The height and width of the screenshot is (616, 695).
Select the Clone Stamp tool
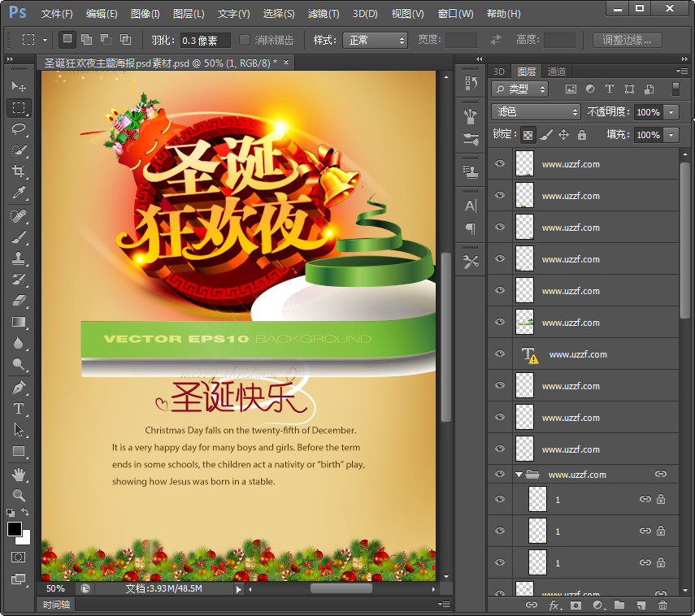(19, 258)
